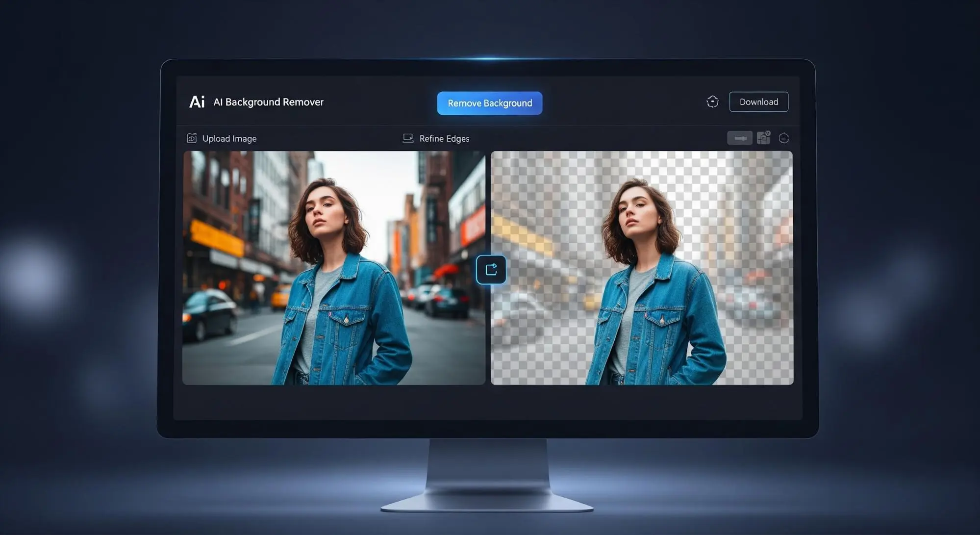Screen dimensions: 980x535
Task: Click the camera icon beside Upload Image
Action: [192, 138]
